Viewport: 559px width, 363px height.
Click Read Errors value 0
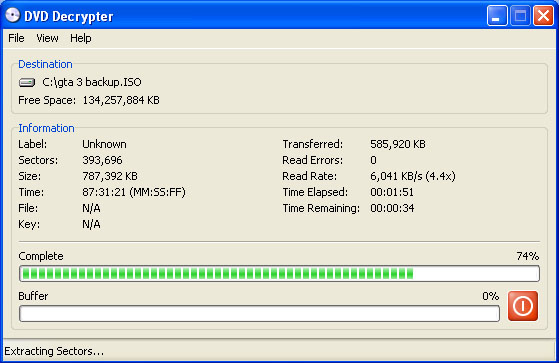[373, 160]
